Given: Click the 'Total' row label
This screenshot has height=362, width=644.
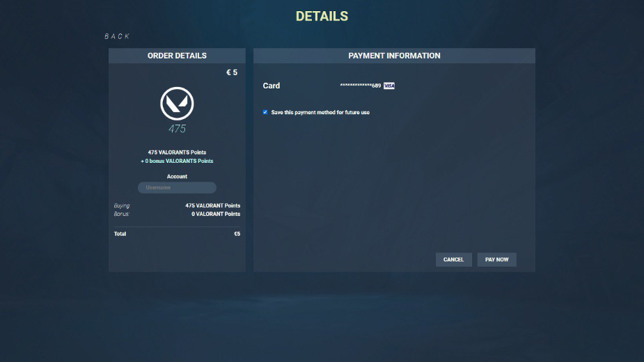Looking at the screenshot, I should (120, 234).
